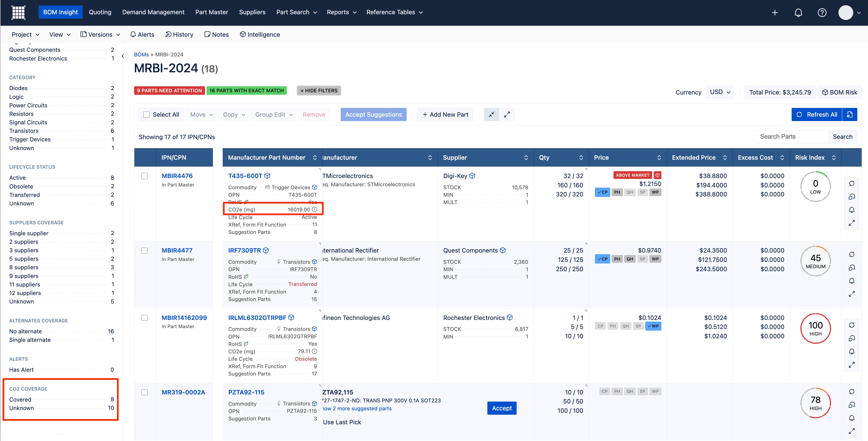Screen dimensions: 868x441
Task: Open the app grid launcher icon
Action: [18, 12]
